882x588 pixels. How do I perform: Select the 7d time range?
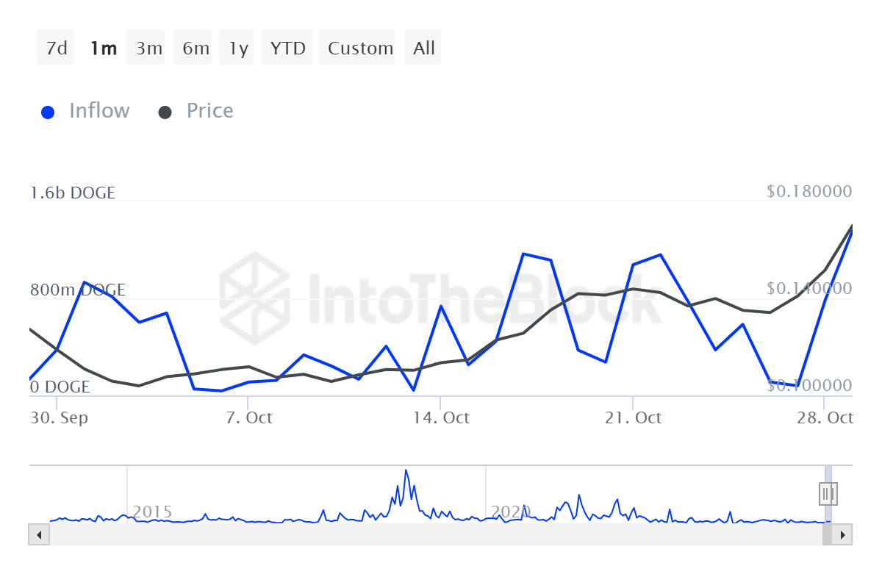pos(56,49)
